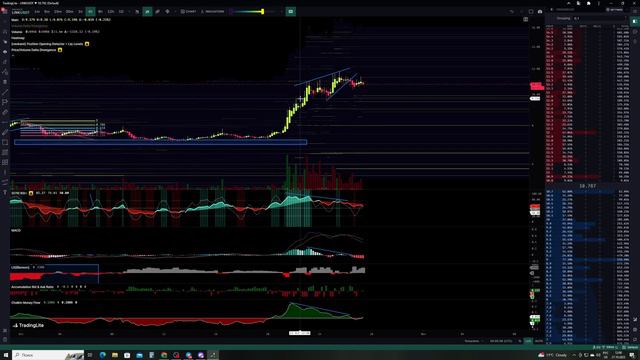Open Chrome from the taskbar

(x=164, y=355)
